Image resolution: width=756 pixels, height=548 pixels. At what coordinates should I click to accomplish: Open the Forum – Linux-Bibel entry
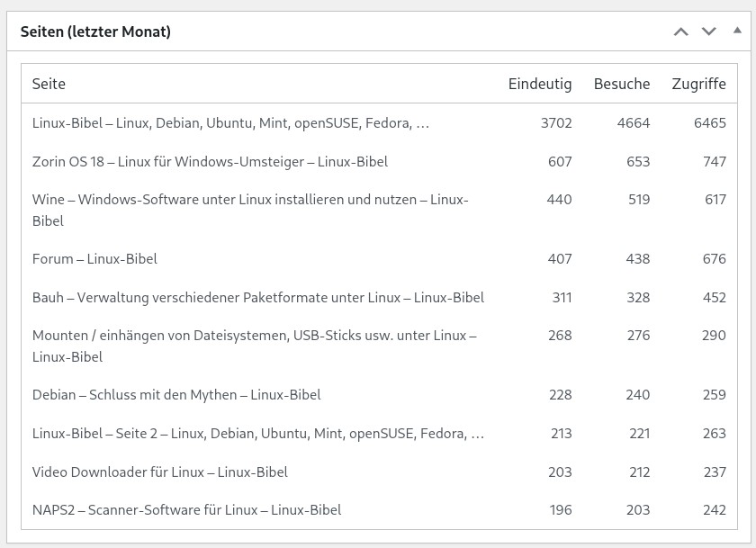tap(94, 259)
